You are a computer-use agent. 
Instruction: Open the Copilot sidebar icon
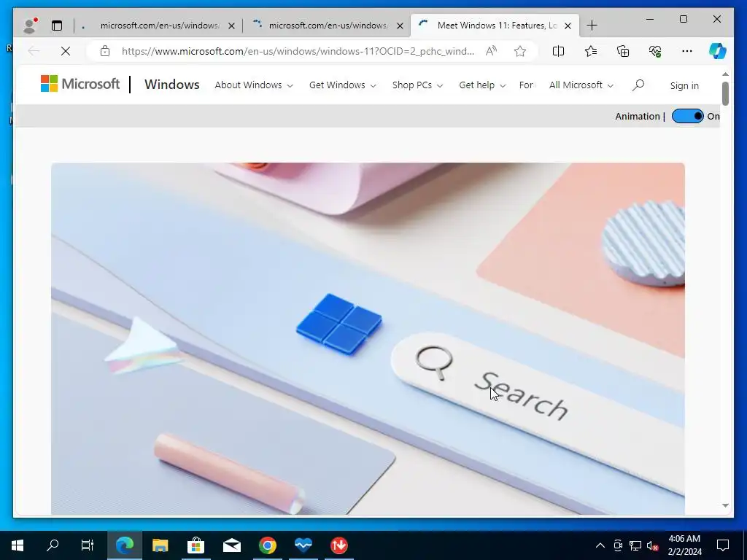718,51
